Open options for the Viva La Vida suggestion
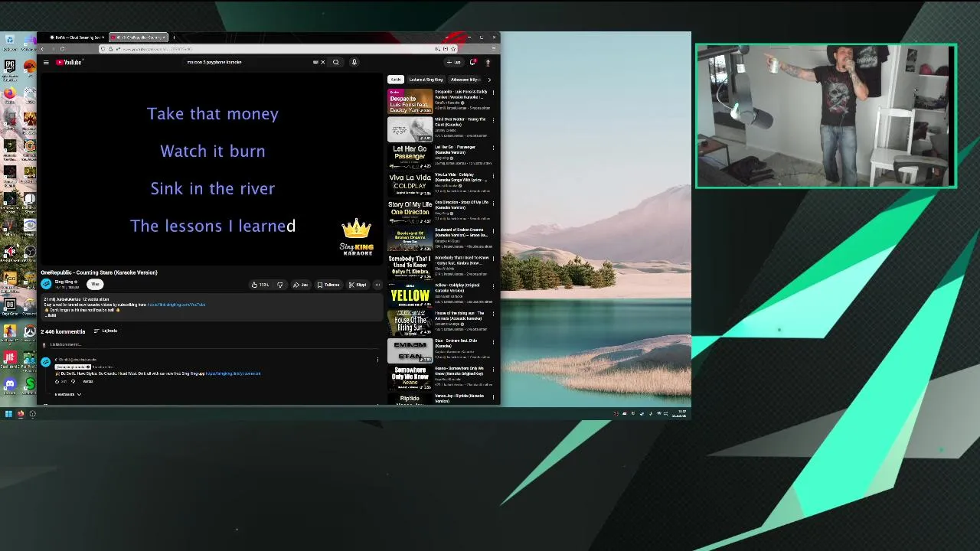The height and width of the screenshot is (551, 980). coord(493,175)
